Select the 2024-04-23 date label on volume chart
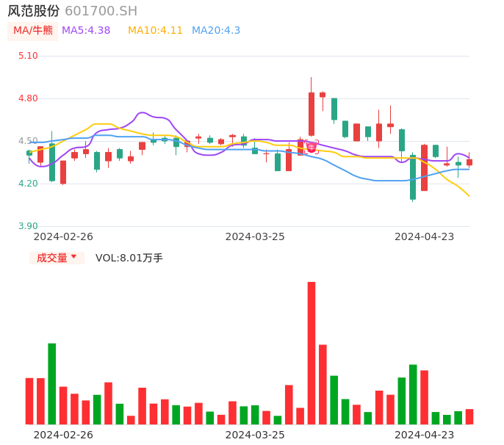504x445 pixels. (x=425, y=435)
